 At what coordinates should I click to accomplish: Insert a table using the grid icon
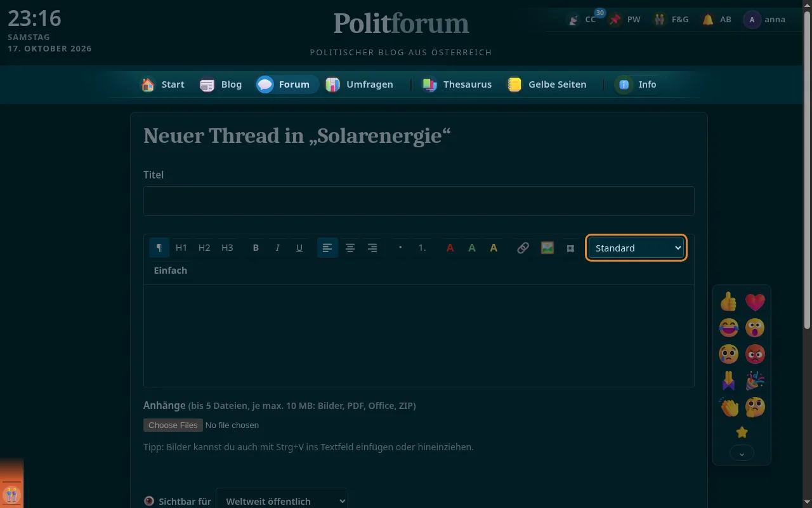[570, 248]
